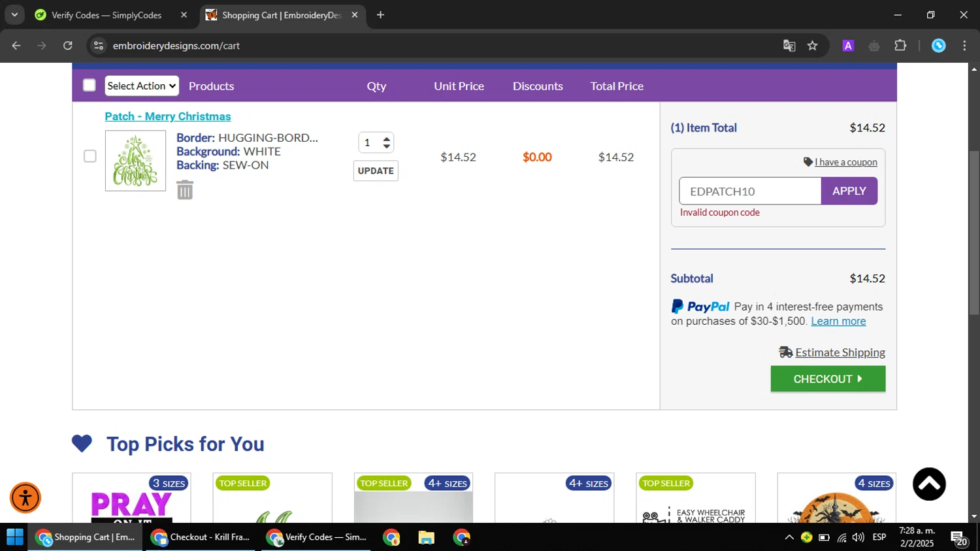Click the page vertical scrollbar thumb
The width and height of the screenshot is (980, 551).
pyautogui.click(x=974, y=233)
